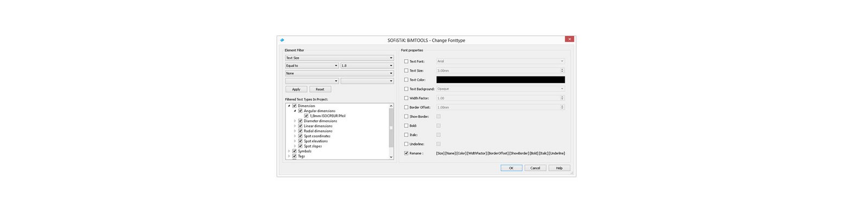
Task: Click the black Text Color swatch
Action: pos(501,80)
